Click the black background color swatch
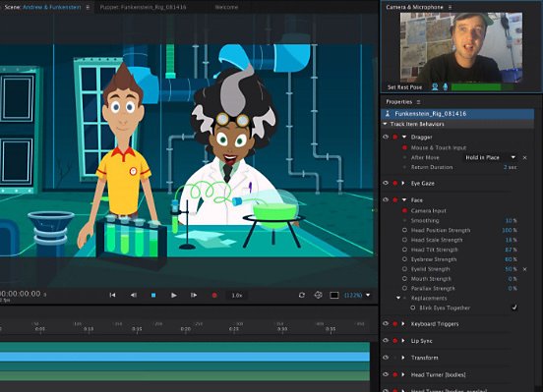Screen dimensions: 543x392 (x=334, y=295)
